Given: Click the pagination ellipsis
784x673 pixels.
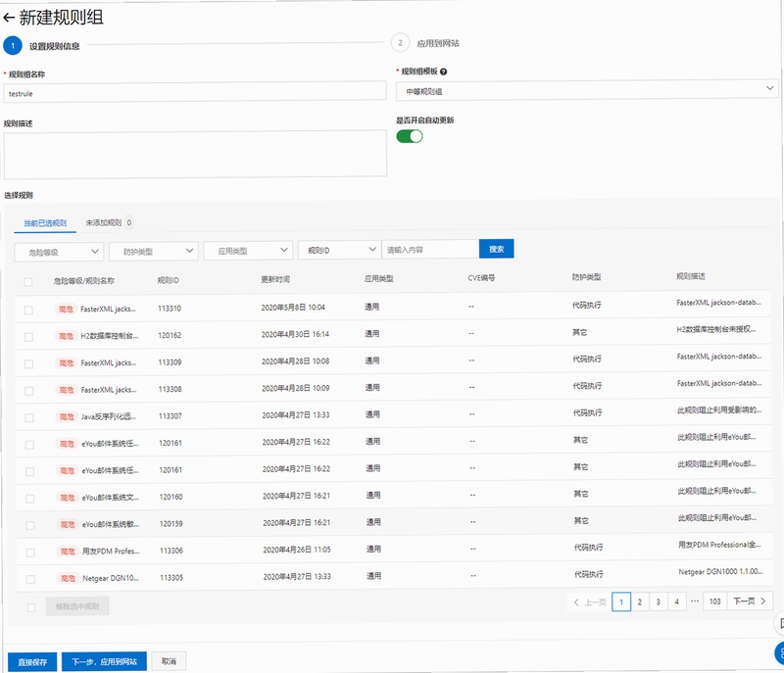Looking at the screenshot, I should pos(695,601).
